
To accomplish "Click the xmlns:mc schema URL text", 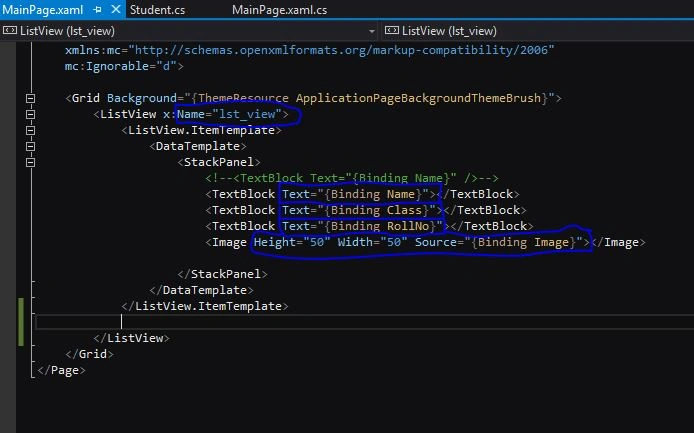I will [x=341, y=50].
